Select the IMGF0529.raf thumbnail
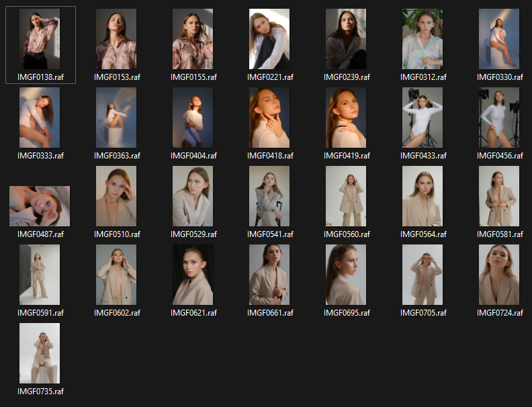Image resolution: width=532 pixels, height=407 pixels. click(193, 196)
